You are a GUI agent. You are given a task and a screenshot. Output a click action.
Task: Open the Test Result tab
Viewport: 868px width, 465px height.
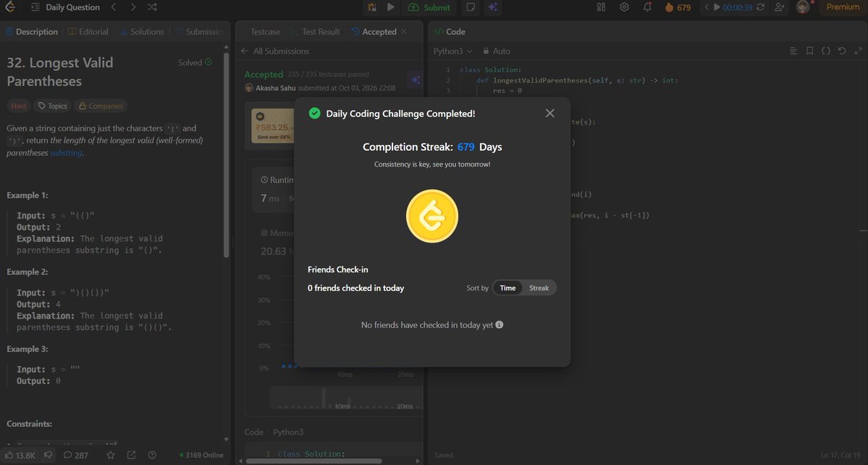click(316, 32)
